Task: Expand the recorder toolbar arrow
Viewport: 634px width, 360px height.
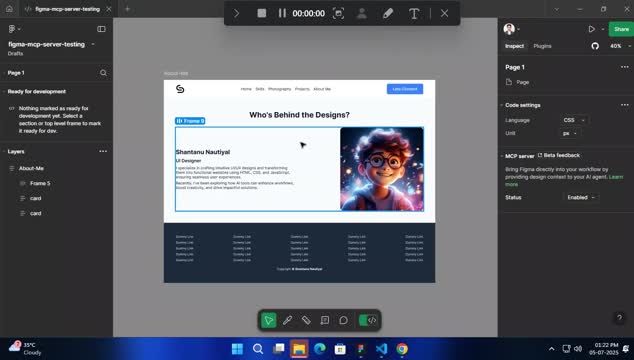Action: point(237,13)
